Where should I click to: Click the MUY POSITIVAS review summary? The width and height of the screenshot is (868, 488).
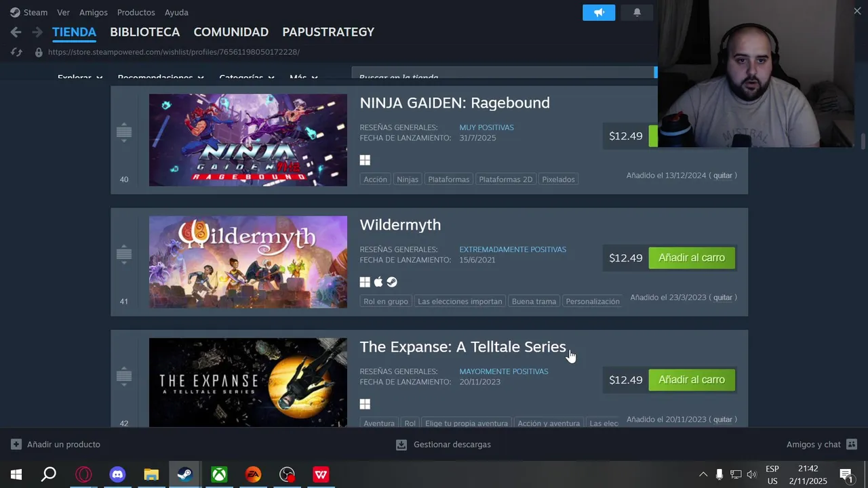486,127
